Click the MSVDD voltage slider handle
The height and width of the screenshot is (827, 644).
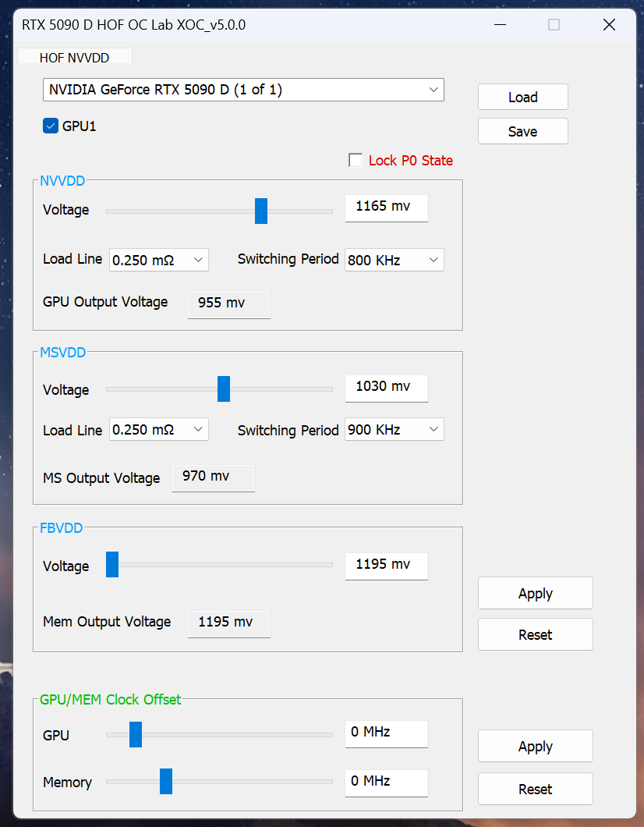224,389
